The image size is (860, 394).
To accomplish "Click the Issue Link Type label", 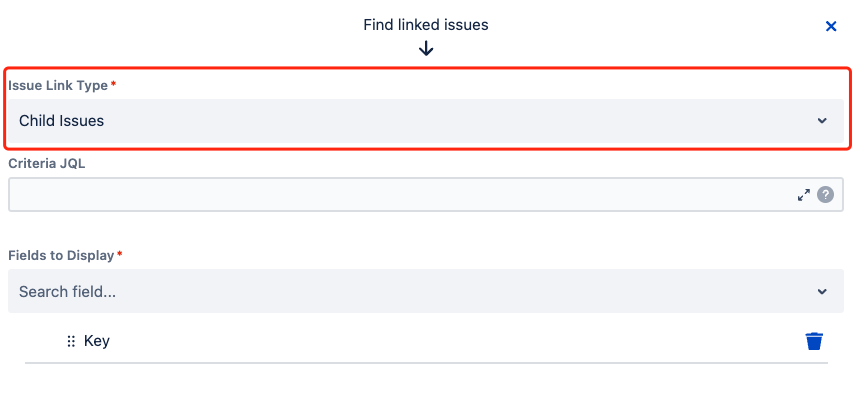I will (58, 86).
